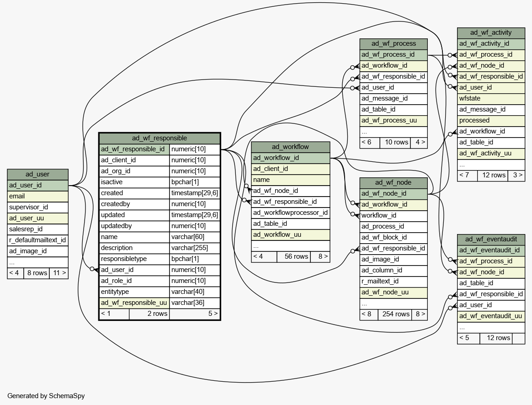Select ad_wf_activity_id primary key column
The height and width of the screenshot is (405, 532).
pos(491,44)
